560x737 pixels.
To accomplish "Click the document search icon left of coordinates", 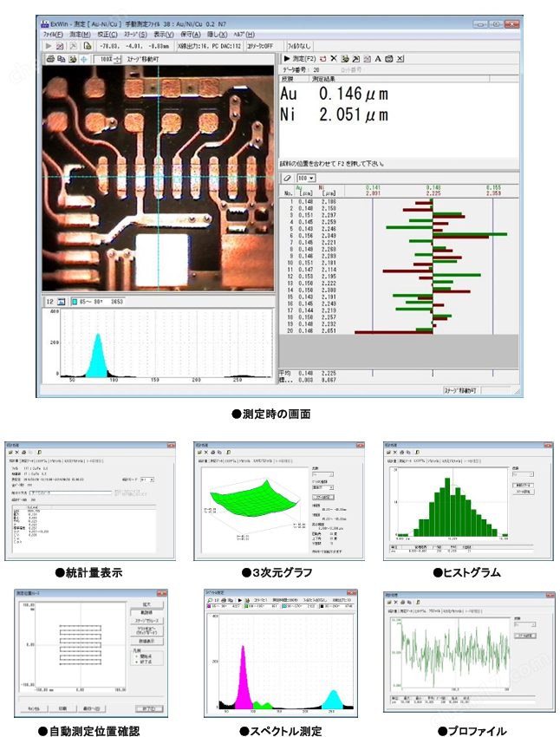I will pos(87,46).
